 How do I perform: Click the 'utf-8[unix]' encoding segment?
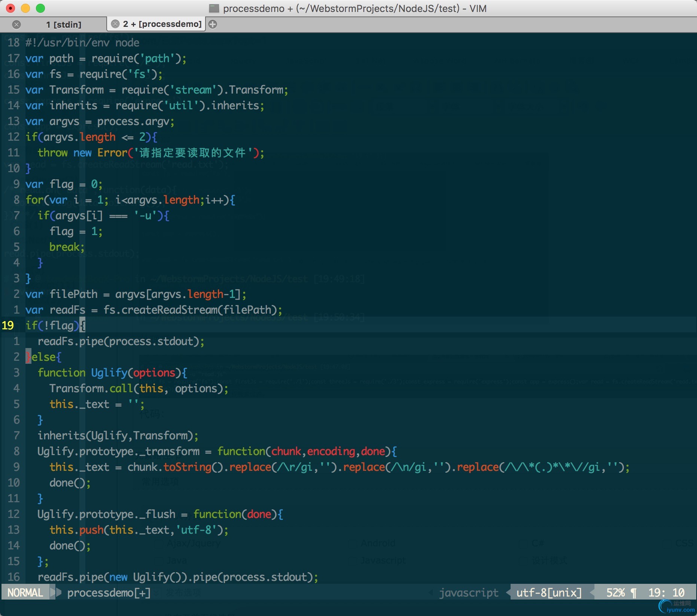(x=549, y=593)
